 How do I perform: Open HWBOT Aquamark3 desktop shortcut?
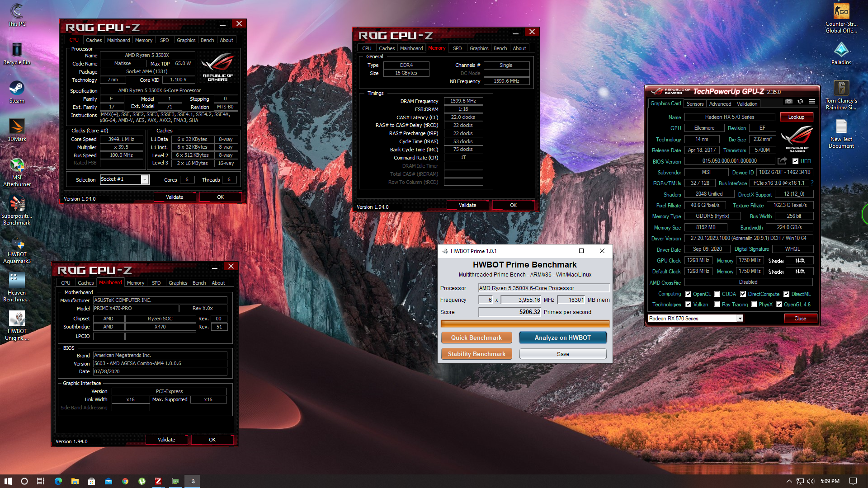[x=17, y=249]
